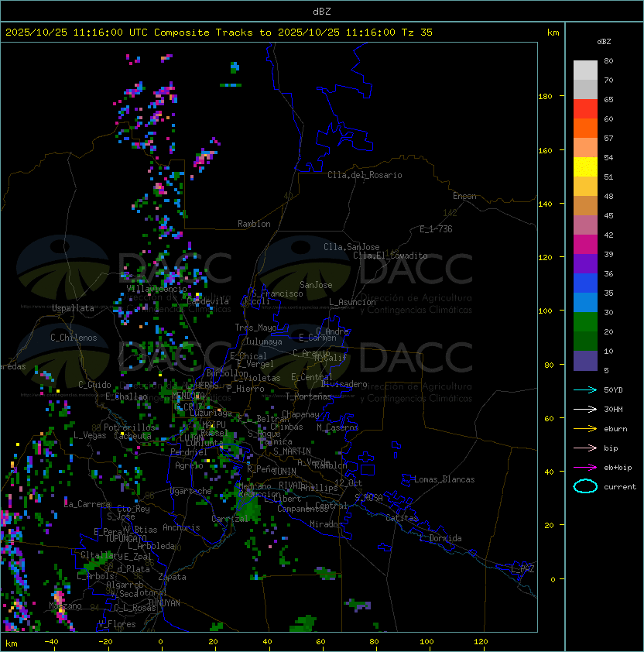Click the 'L_Dormida' map label
Image resolution: width=644 pixels, height=652 pixels.
[x=440, y=538]
